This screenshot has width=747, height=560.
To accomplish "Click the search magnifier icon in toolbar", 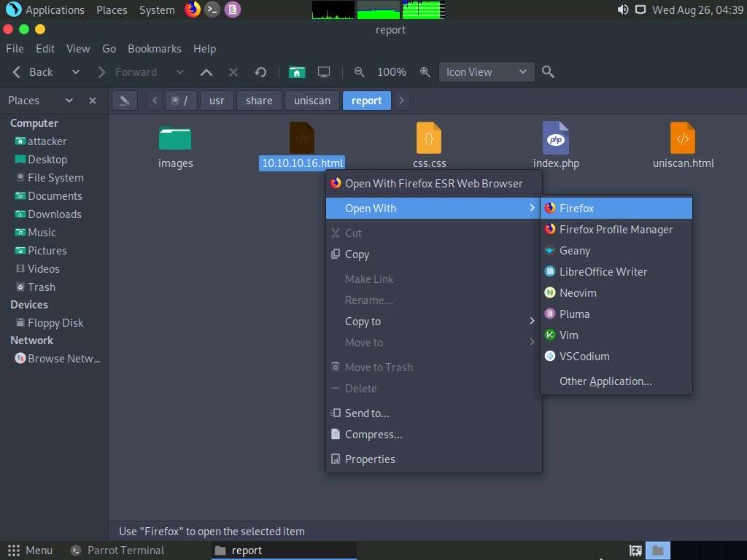I will tap(548, 72).
